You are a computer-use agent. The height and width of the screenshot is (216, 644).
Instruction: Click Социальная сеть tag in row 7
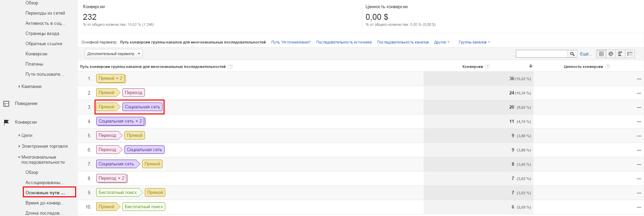pyautogui.click(x=118, y=164)
